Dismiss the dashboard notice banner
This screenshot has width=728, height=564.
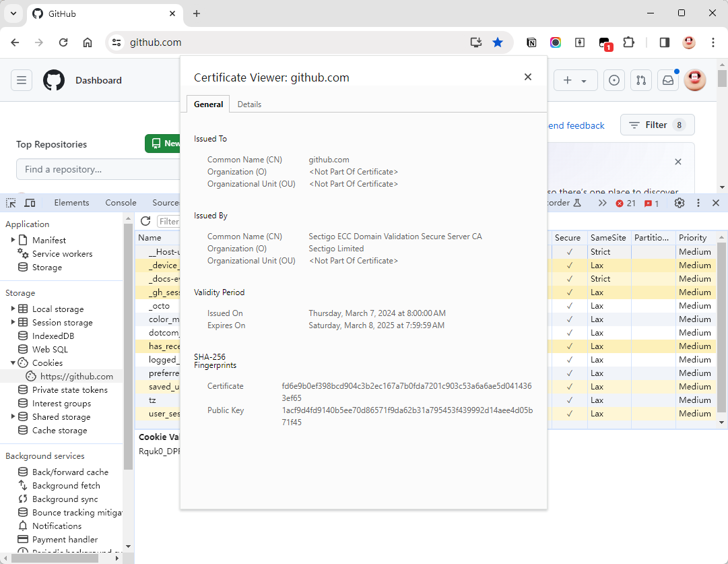pos(678,162)
